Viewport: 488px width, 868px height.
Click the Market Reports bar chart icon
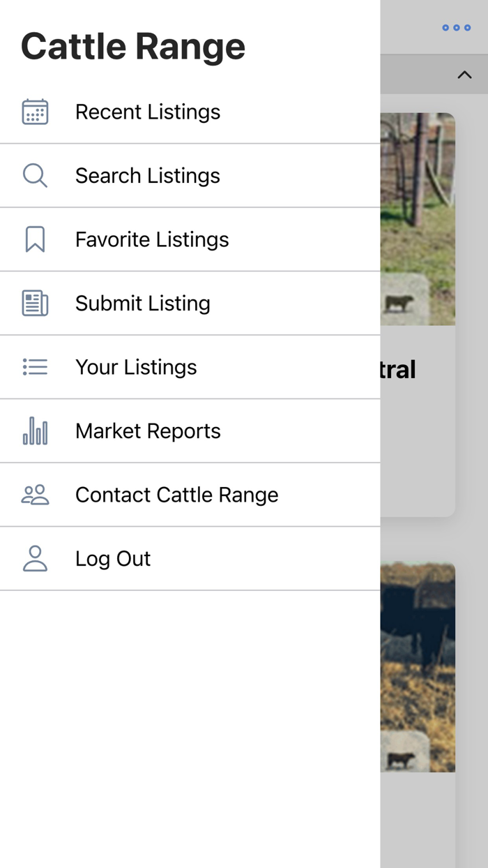(x=35, y=431)
